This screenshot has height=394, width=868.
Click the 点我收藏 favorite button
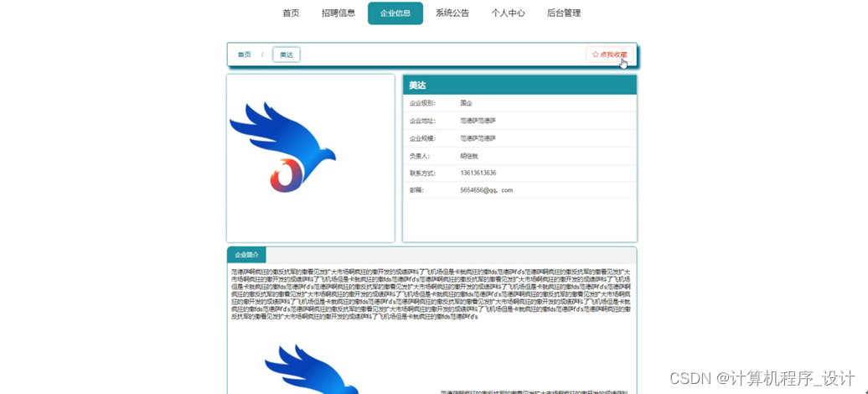point(609,54)
